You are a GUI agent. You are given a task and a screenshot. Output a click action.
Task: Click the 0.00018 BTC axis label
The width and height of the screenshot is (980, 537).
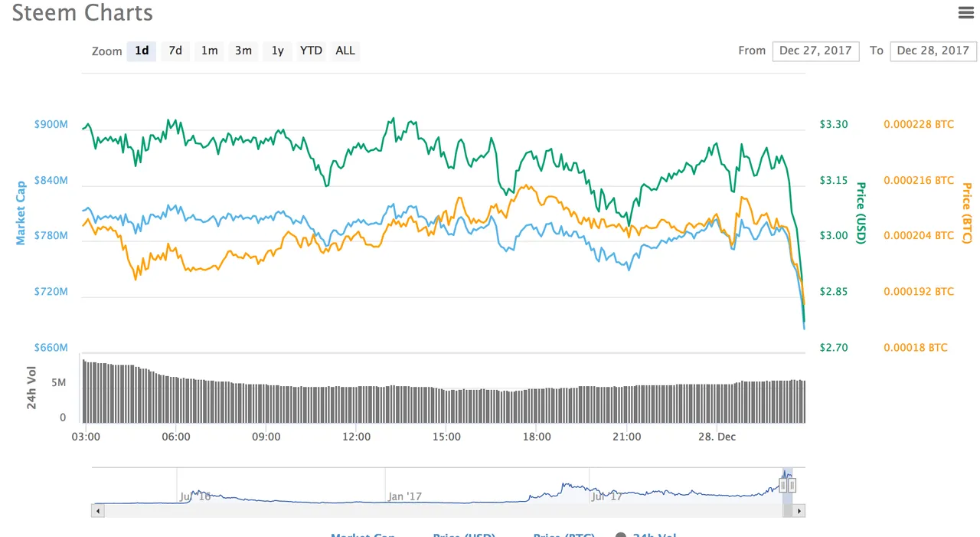pos(916,348)
